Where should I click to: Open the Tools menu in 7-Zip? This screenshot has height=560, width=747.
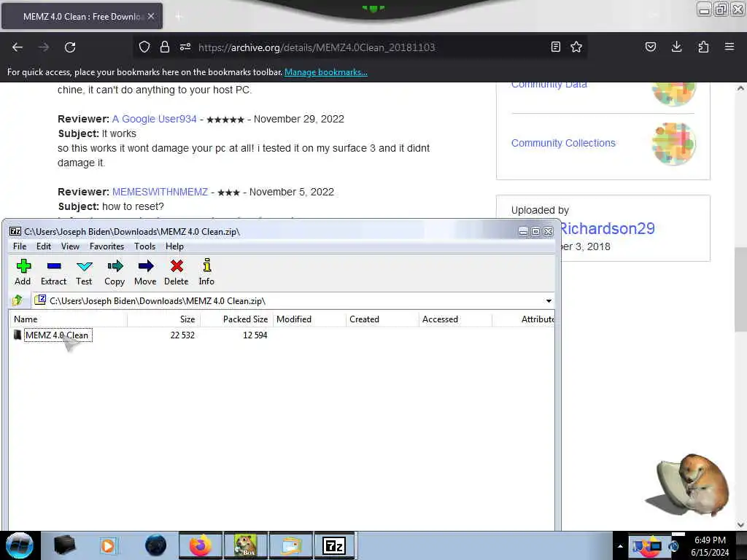tap(145, 246)
